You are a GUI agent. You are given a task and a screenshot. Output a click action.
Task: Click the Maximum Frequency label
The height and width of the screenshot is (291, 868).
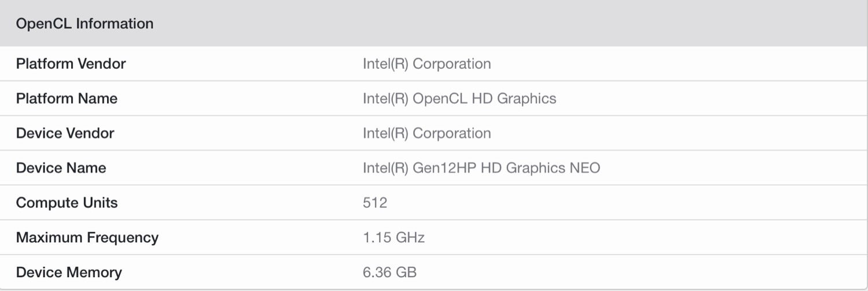(87, 237)
